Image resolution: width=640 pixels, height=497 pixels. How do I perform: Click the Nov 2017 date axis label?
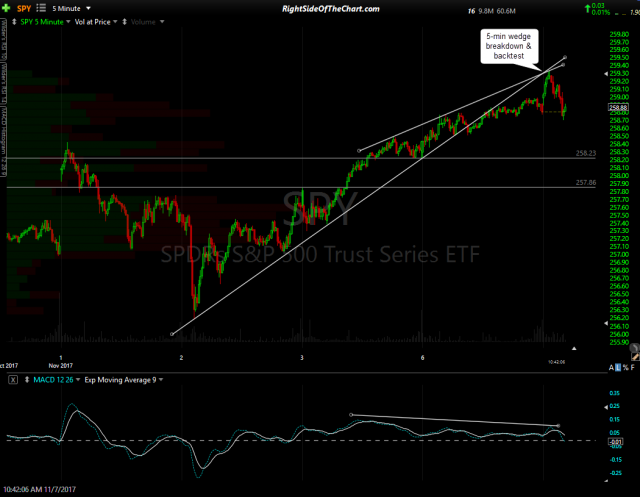coord(60,366)
